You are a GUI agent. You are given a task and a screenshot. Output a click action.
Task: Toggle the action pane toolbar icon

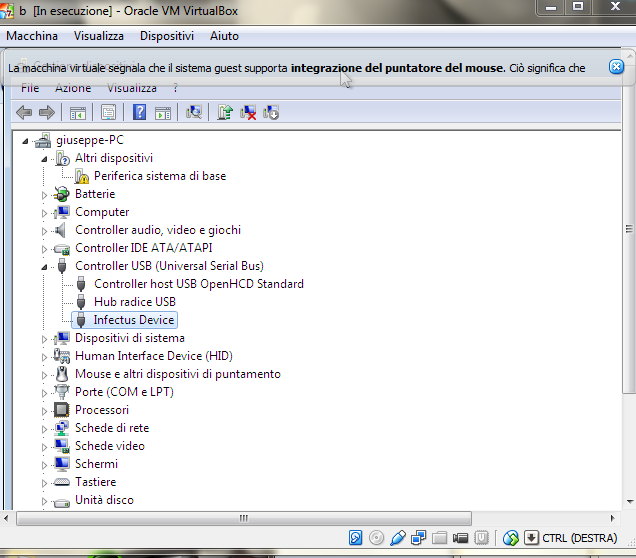163,113
